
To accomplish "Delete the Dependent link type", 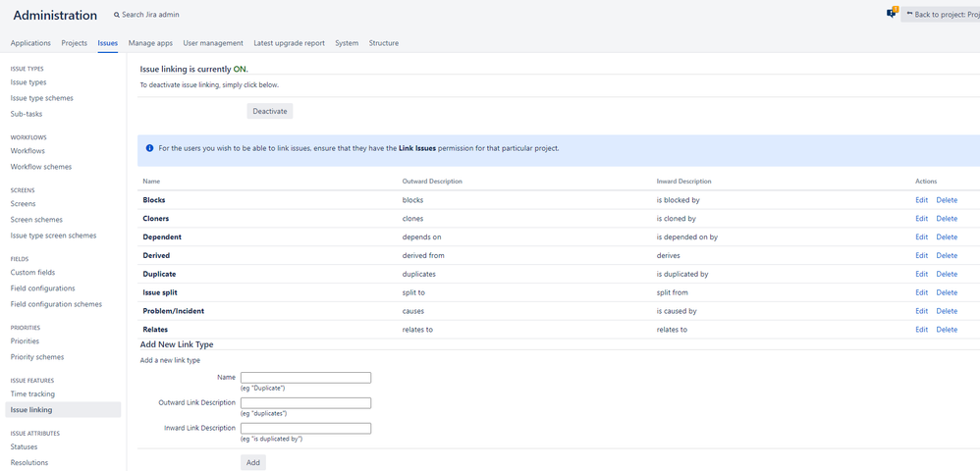I will (x=947, y=236).
